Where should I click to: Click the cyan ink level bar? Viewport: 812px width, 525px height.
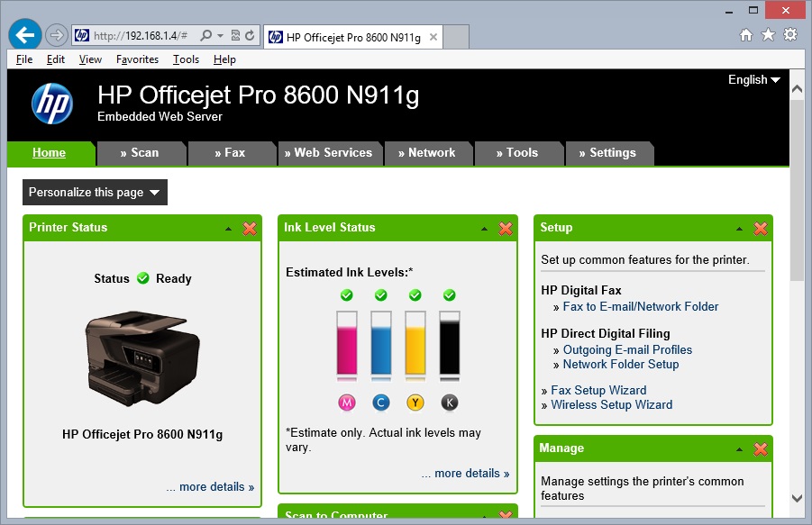[x=380, y=342]
